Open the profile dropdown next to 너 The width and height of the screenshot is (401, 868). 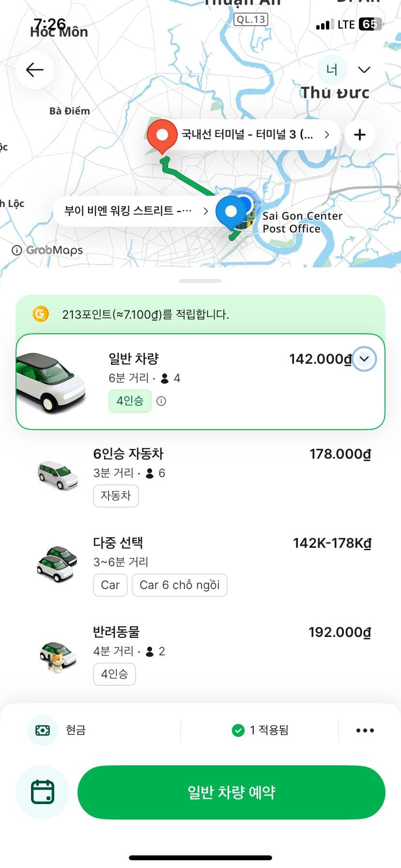(x=364, y=70)
